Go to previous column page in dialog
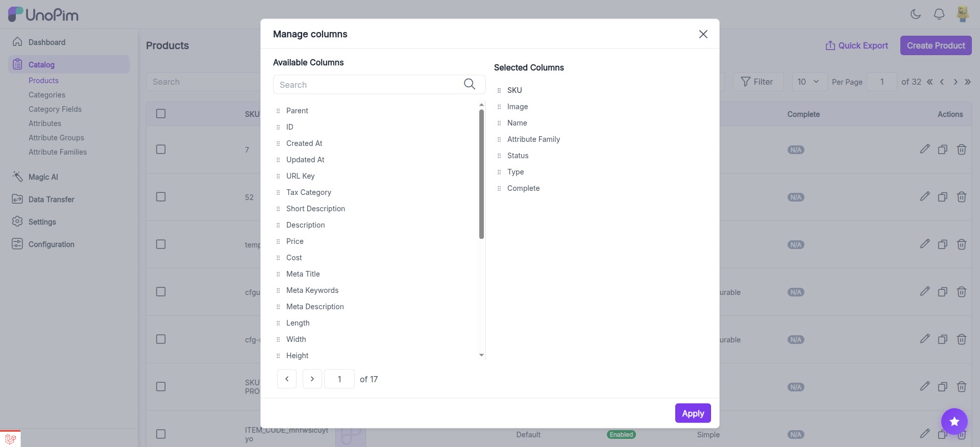Image resolution: width=980 pixels, height=447 pixels. [x=287, y=379]
